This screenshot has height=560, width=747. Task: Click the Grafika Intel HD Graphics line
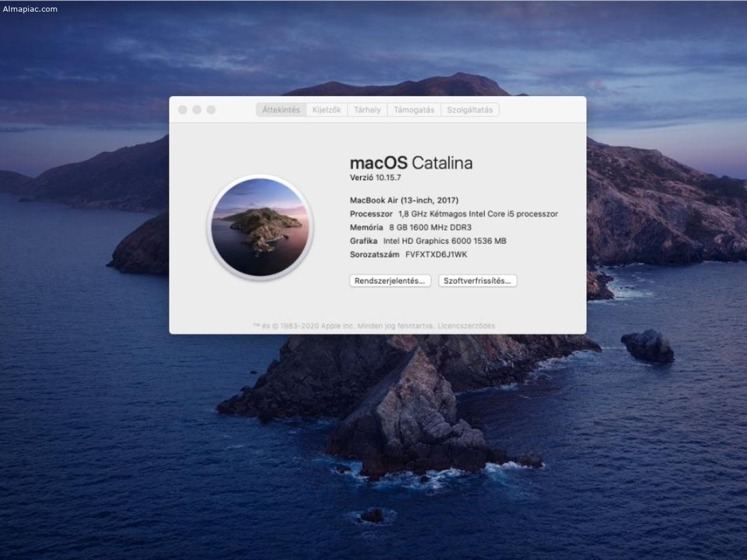point(428,241)
